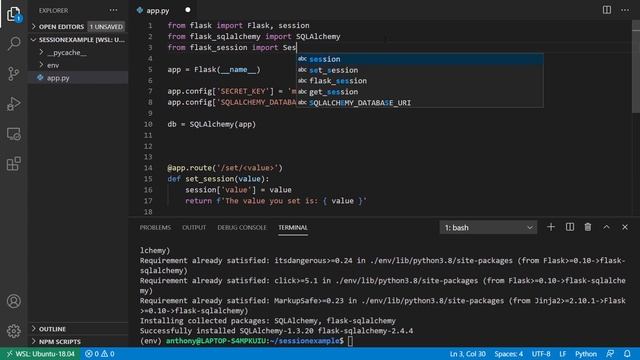This screenshot has height=360, width=640.
Task: Click errors and warnings count in status bar
Action: coord(100,354)
